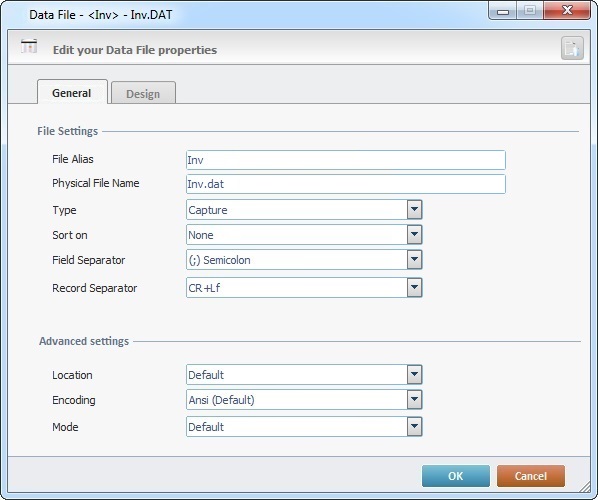
Task: Click the resize grip at dialog corner
Action: (x=585, y=487)
